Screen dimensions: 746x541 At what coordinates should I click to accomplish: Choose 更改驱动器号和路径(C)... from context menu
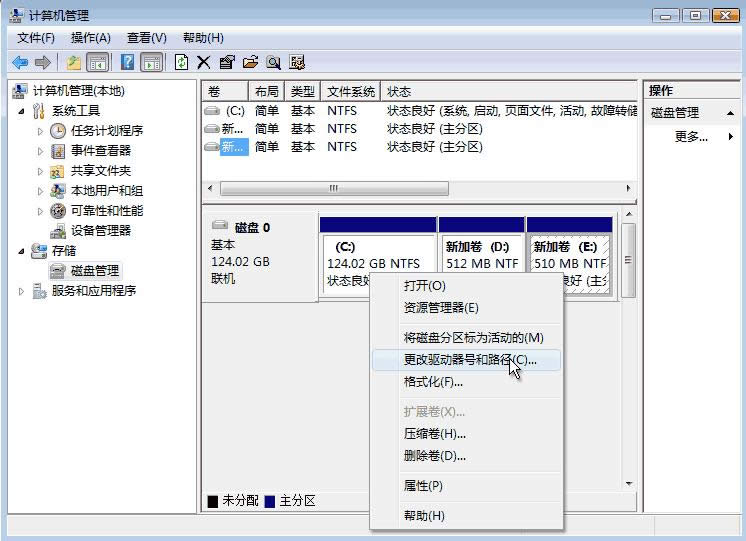tap(469, 359)
